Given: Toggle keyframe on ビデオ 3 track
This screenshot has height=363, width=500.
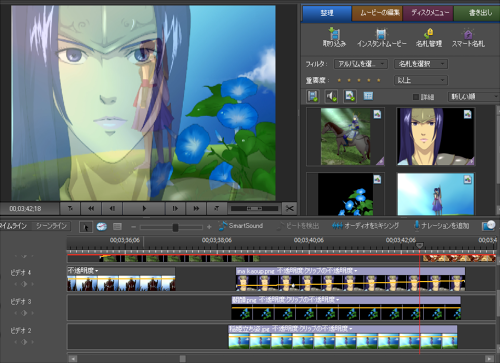Looking at the screenshot, I should 24,313.
